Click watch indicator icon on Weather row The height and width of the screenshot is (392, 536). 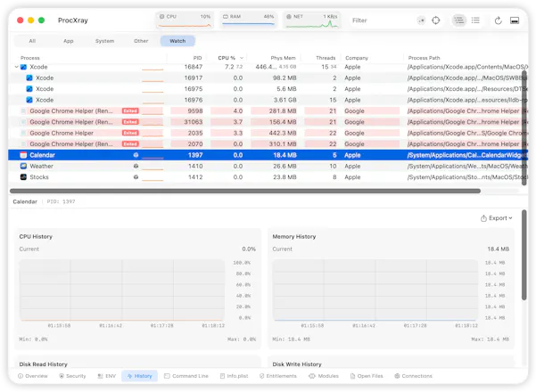(x=136, y=166)
